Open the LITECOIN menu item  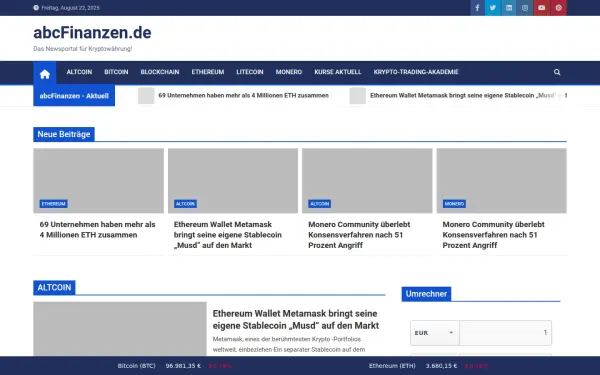(x=250, y=72)
